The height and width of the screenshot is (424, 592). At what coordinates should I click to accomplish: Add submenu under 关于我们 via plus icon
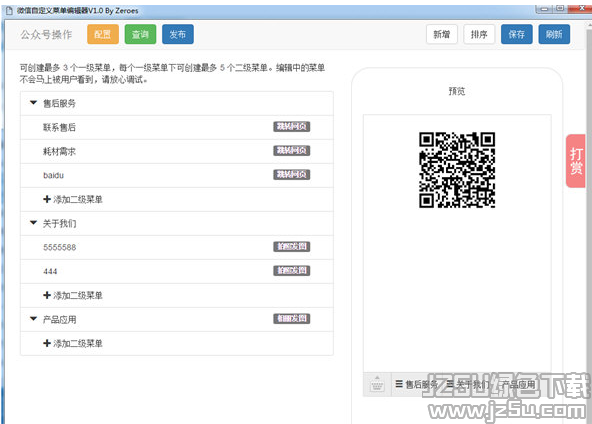(x=47, y=295)
